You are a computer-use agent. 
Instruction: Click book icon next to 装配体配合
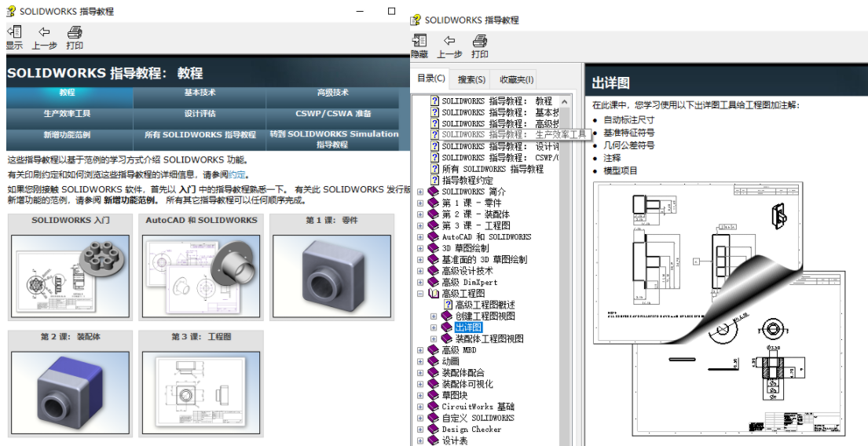coord(434,373)
